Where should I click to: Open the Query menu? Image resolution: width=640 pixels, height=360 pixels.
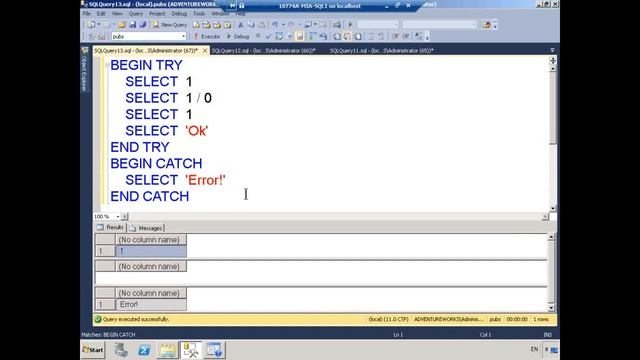136,13
